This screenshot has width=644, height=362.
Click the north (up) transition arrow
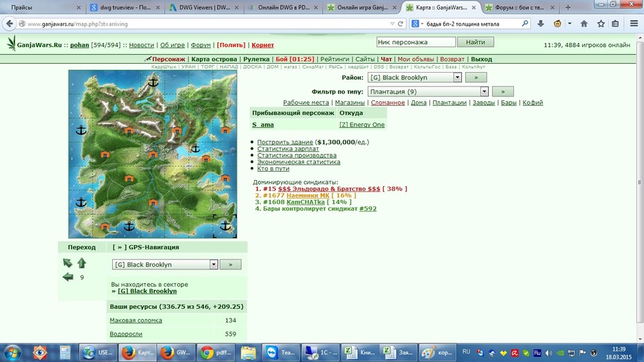(x=82, y=263)
